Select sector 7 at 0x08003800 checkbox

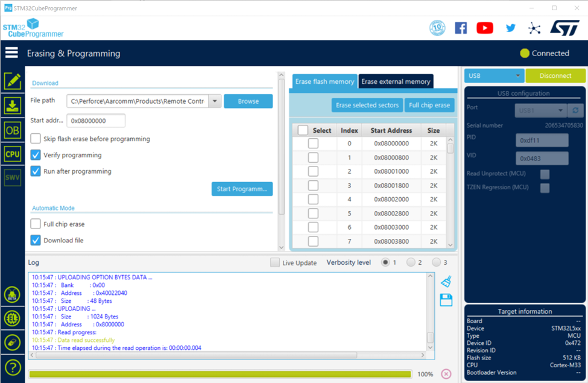click(x=313, y=241)
